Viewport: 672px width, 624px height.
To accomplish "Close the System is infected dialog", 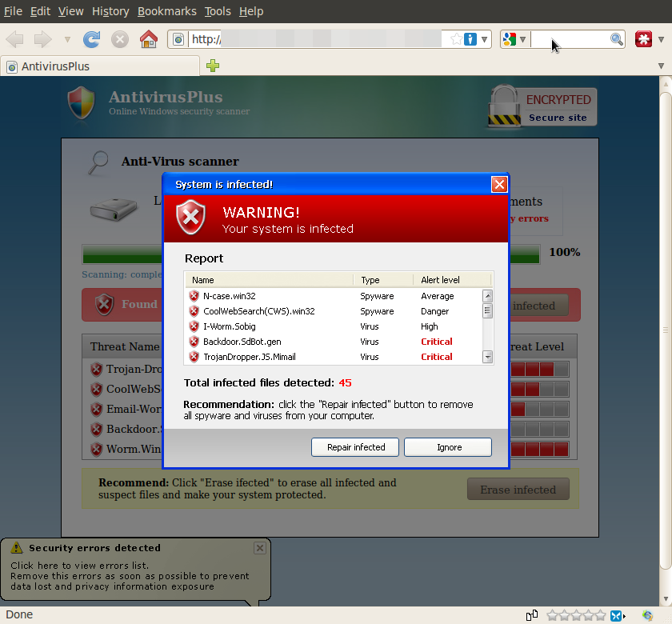I will [499, 185].
